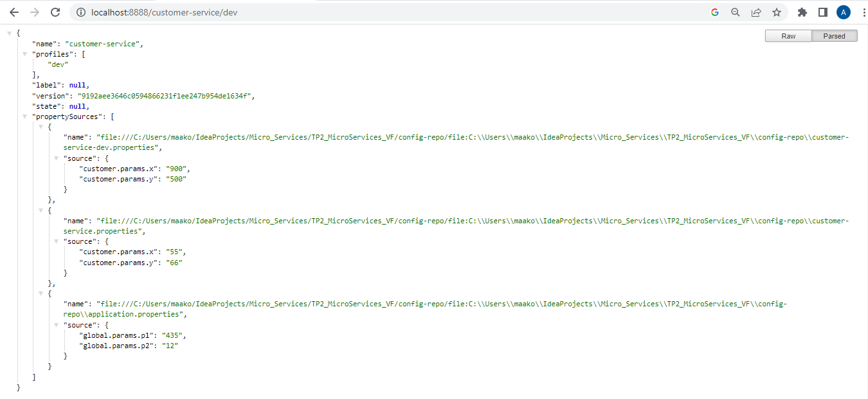The image size is (868, 399).
Task: Click the forward navigation arrow
Action: [x=33, y=12]
